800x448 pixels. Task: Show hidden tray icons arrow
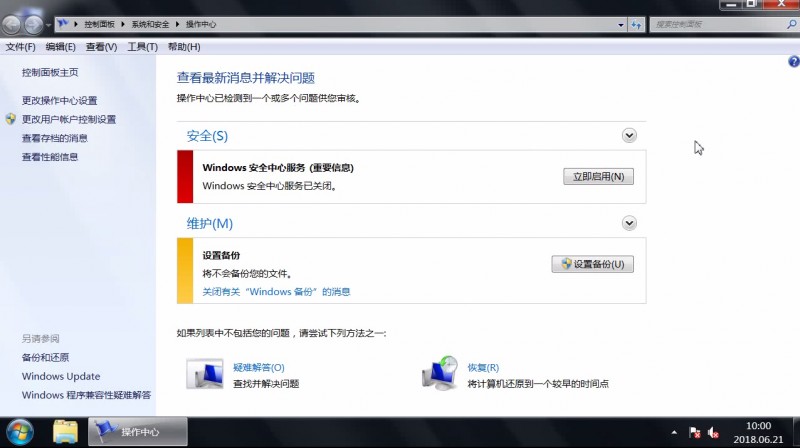674,433
